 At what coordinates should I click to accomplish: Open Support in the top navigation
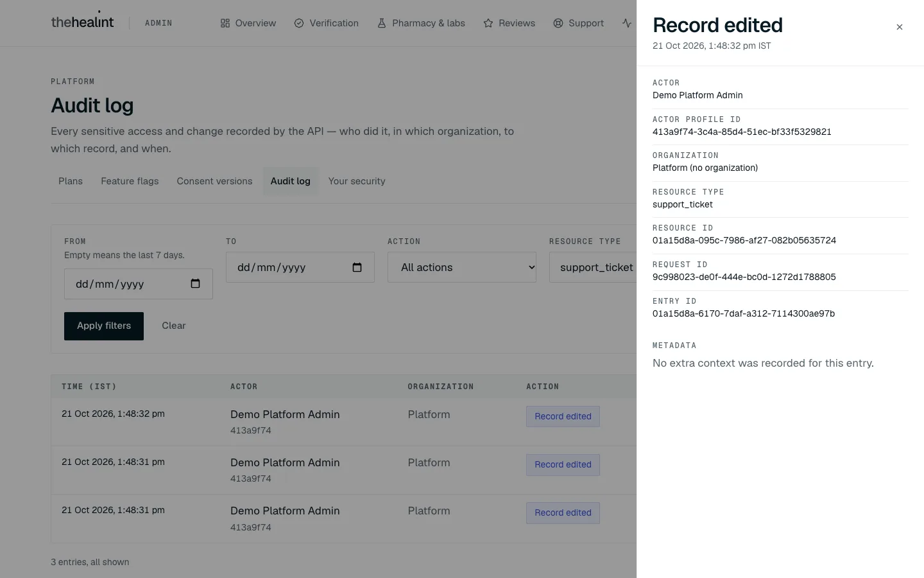click(579, 23)
